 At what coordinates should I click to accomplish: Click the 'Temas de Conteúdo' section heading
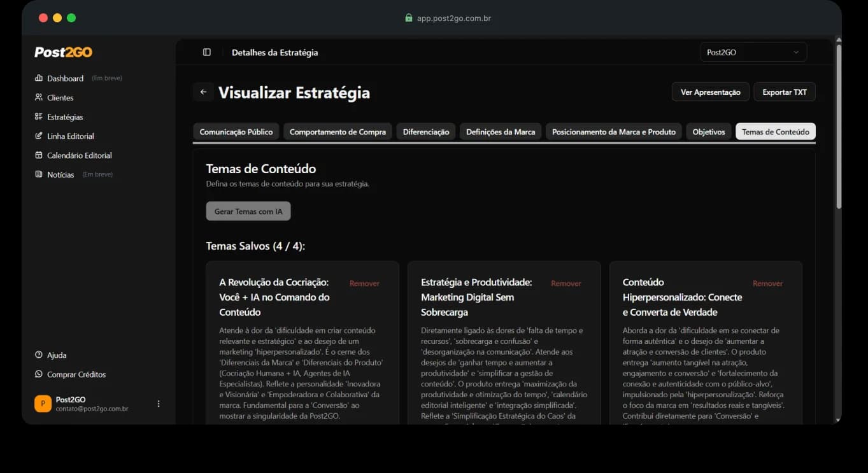pyautogui.click(x=261, y=169)
